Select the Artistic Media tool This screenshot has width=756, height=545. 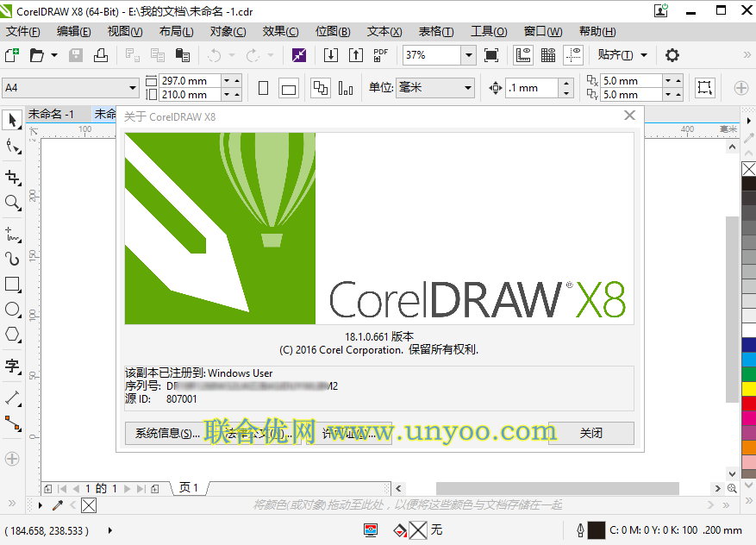pyautogui.click(x=13, y=259)
